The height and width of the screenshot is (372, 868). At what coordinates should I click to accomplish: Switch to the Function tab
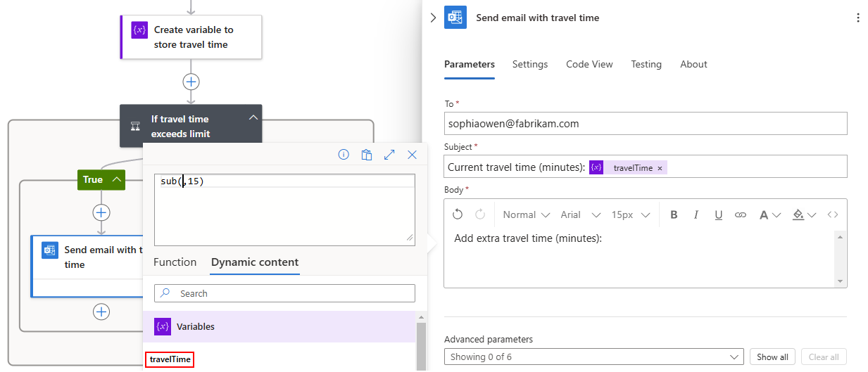coord(175,262)
